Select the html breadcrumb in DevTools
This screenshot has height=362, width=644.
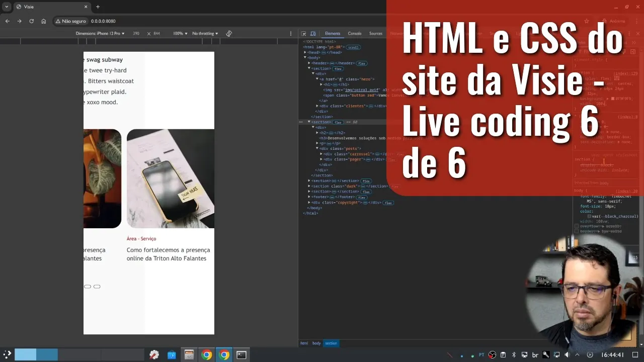pyautogui.click(x=304, y=343)
